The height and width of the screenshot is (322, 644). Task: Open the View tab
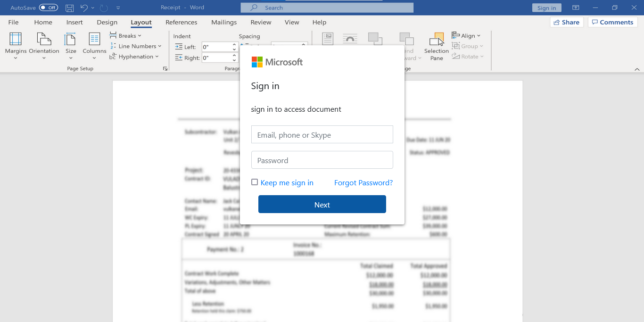(x=292, y=22)
